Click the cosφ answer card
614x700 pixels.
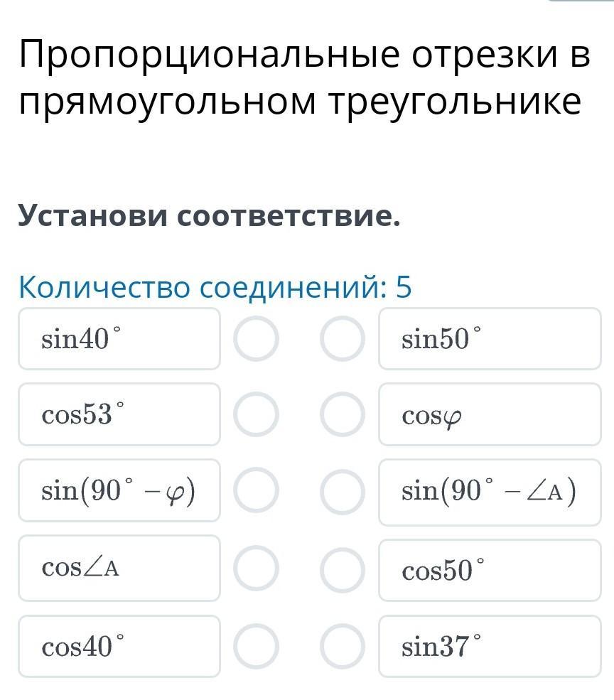[490, 414]
